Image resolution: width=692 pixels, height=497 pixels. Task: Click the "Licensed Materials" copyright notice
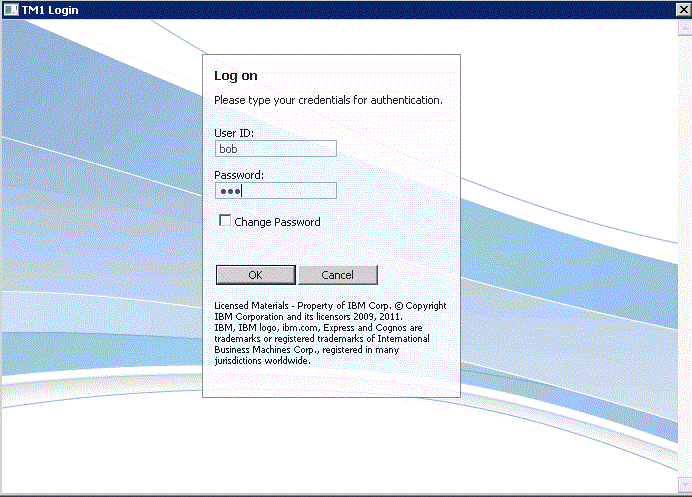point(330,333)
